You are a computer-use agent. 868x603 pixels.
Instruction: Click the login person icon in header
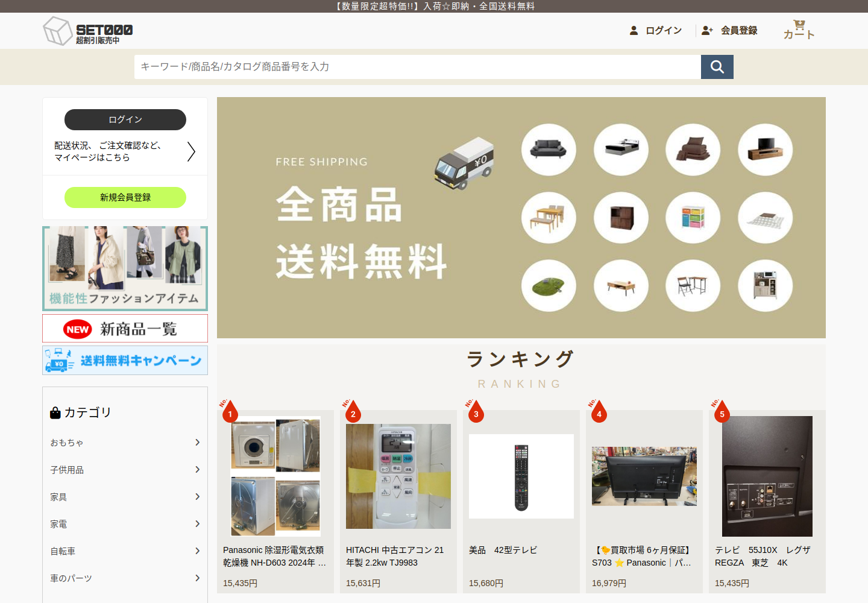click(634, 30)
